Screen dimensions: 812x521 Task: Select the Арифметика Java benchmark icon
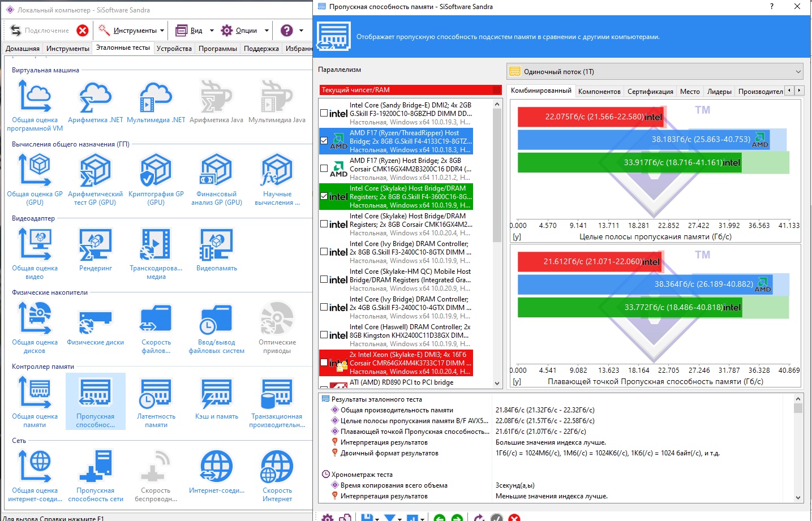pos(216,101)
